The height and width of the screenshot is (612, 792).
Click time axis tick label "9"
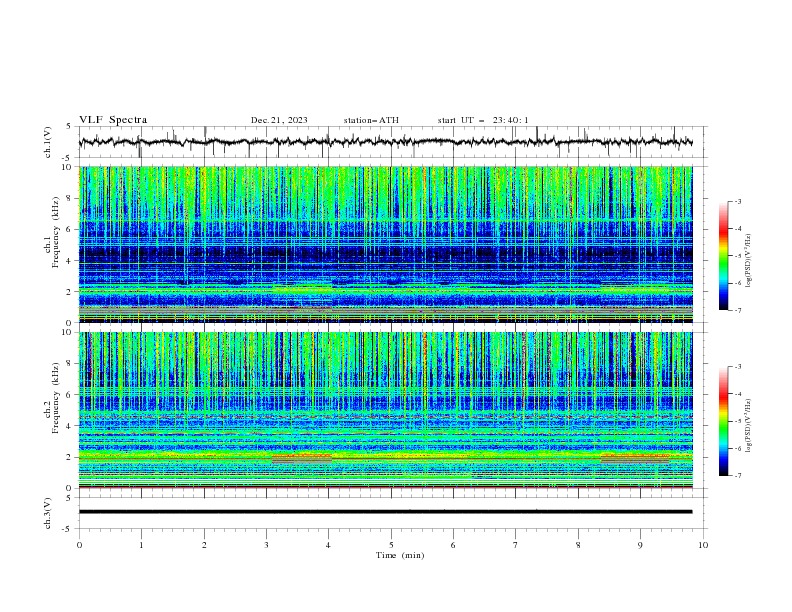[640, 545]
